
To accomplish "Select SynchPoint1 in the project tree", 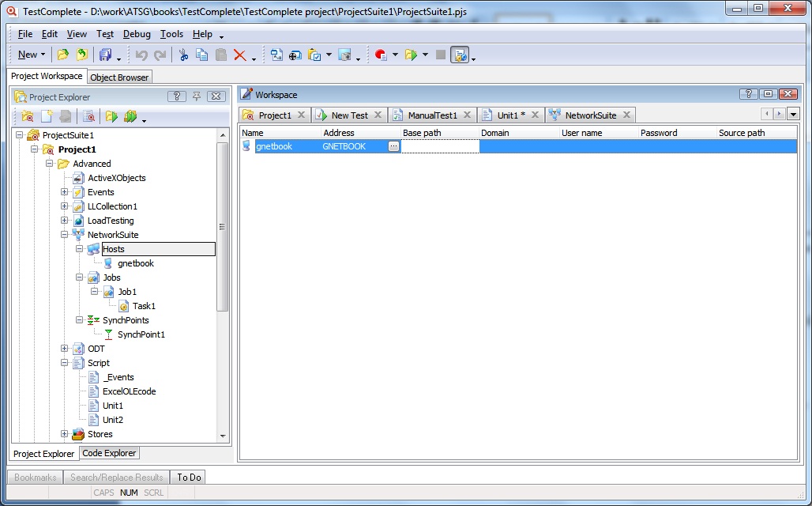I will coord(141,334).
